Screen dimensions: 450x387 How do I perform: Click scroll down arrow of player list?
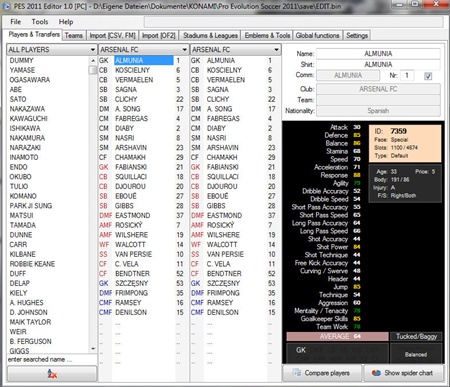pyautogui.click(x=93, y=349)
